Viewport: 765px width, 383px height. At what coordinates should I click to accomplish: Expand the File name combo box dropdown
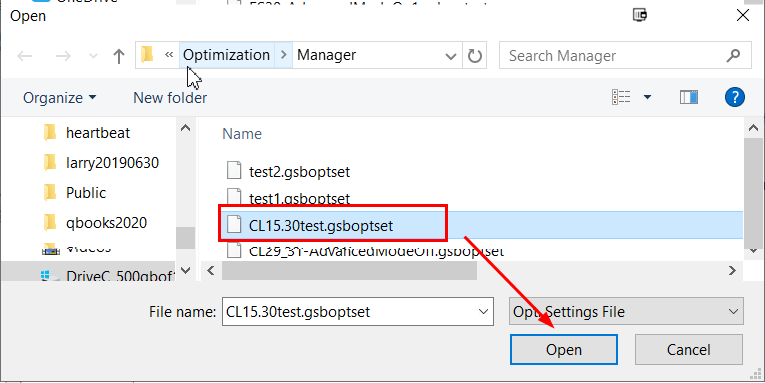pyautogui.click(x=483, y=311)
